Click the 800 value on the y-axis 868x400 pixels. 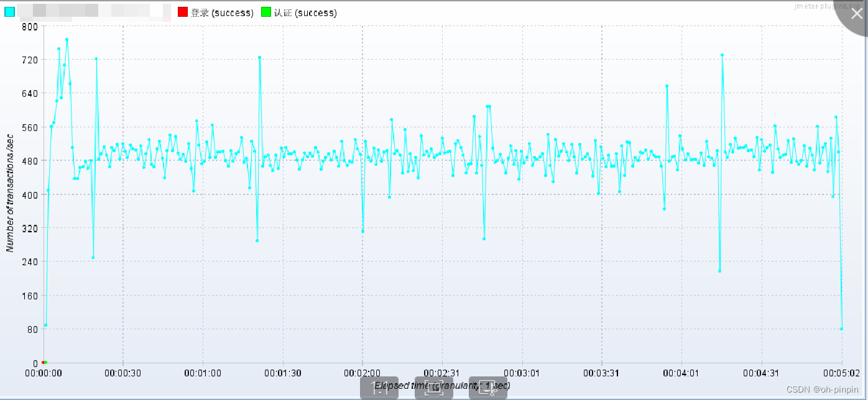coord(30,26)
